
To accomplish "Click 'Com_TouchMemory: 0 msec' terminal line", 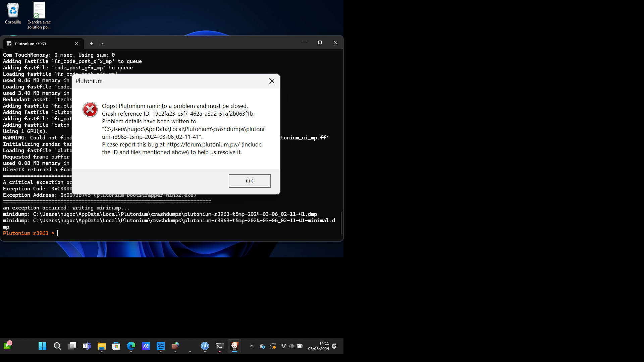I will tap(59, 55).
